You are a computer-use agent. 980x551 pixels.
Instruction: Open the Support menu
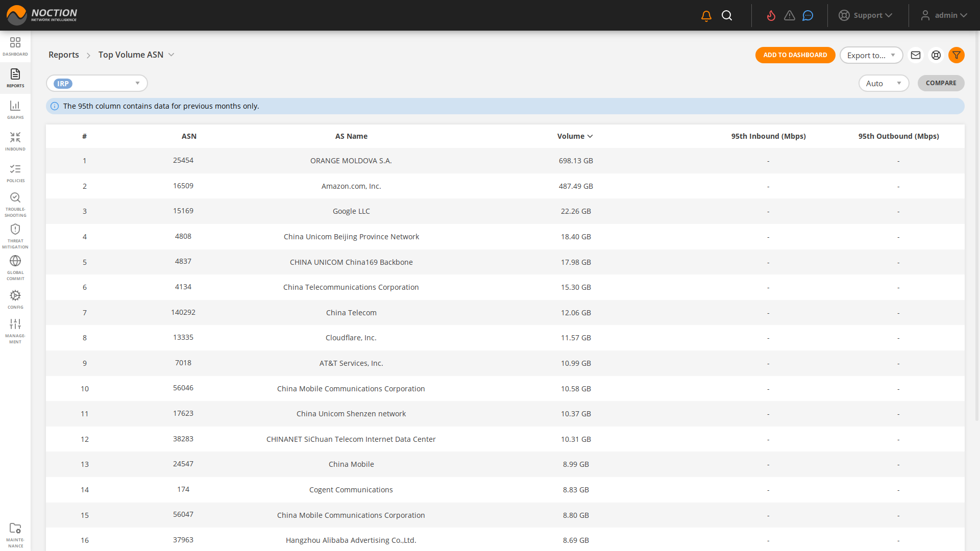(x=866, y=15)
